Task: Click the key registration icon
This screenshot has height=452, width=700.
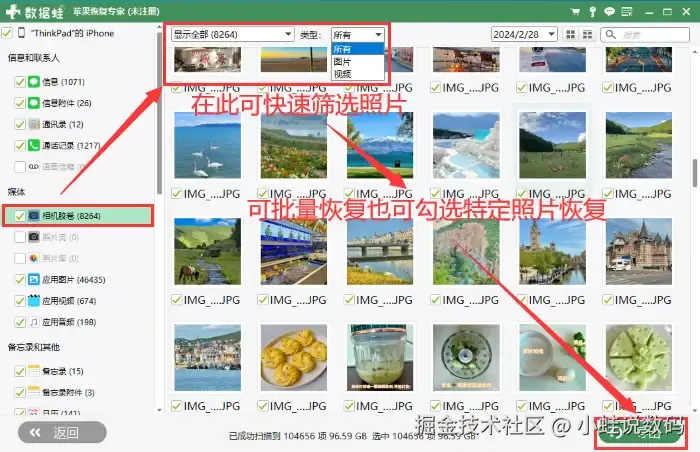Action: click(592, 12)
